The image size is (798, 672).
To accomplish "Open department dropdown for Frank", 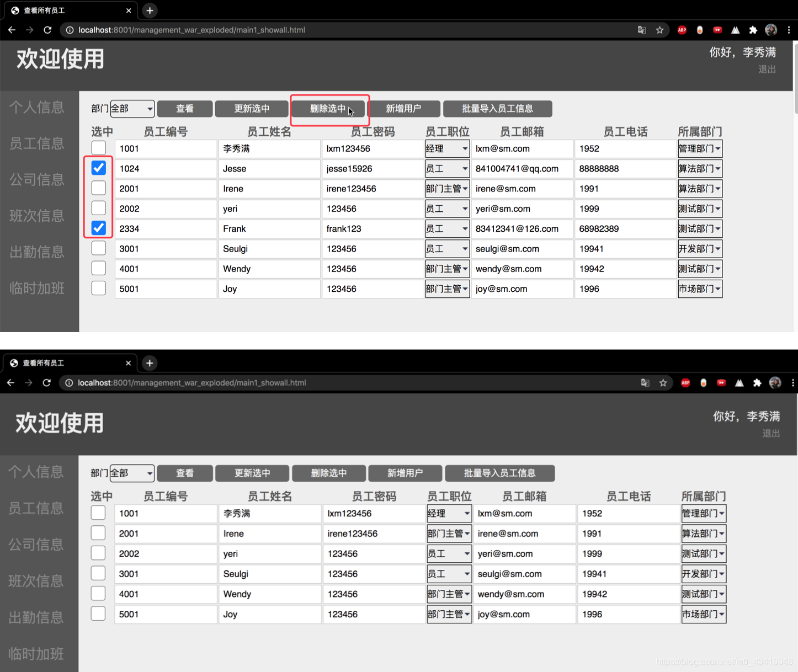I will 700,228.
